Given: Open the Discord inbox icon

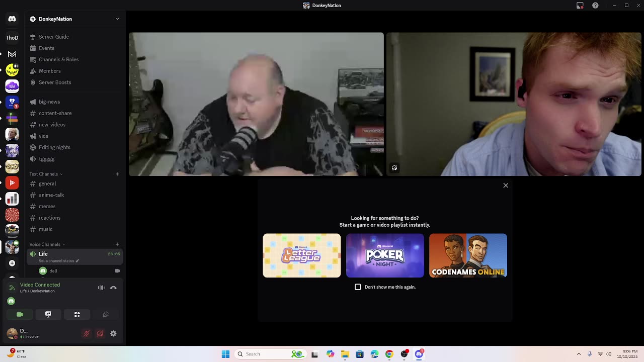Looking at the screenshot, I should coord(580,6).
